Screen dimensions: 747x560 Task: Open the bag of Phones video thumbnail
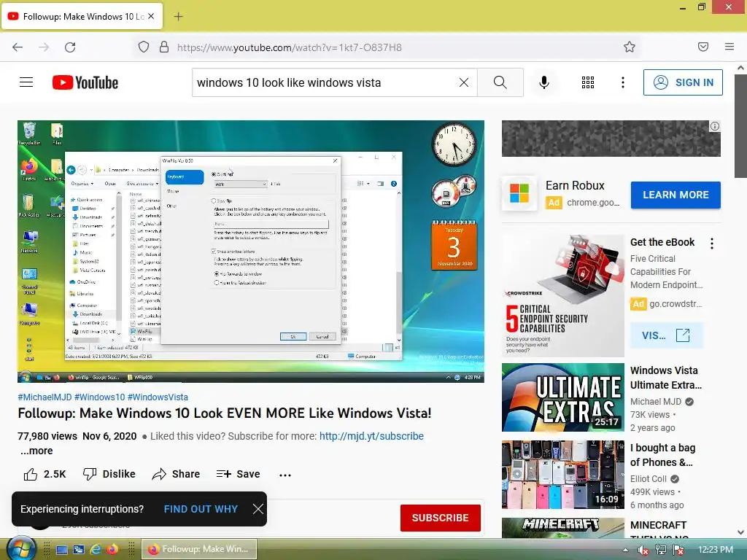[x=563, y=474]
